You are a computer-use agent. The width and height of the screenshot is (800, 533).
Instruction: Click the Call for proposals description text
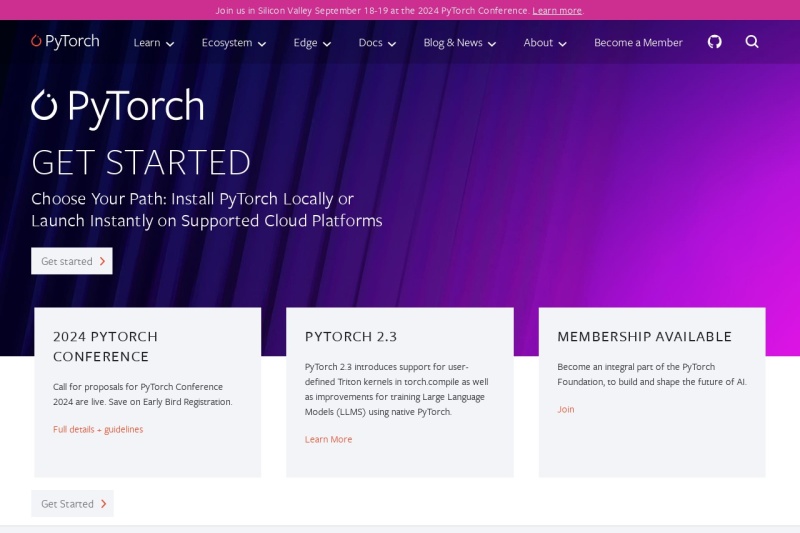coord(142,394)
